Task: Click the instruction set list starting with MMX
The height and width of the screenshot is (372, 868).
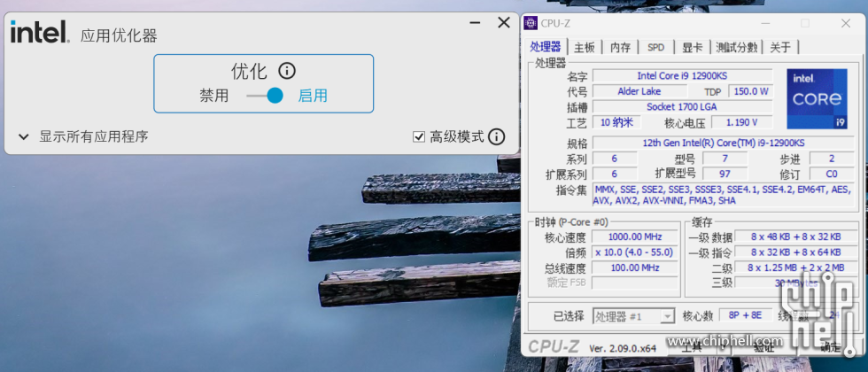Action: coord(723,195)
